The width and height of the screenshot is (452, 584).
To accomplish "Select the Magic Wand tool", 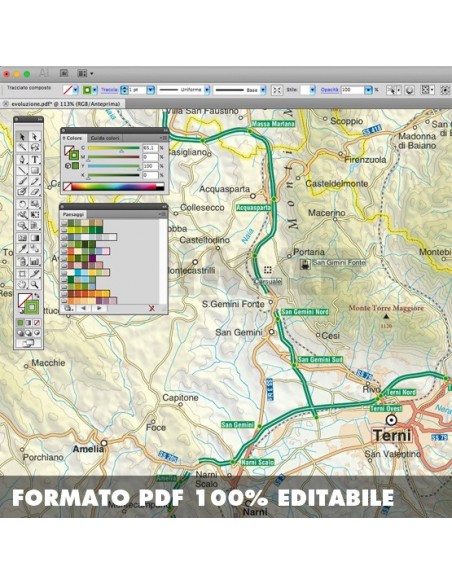I will (22, 147).
